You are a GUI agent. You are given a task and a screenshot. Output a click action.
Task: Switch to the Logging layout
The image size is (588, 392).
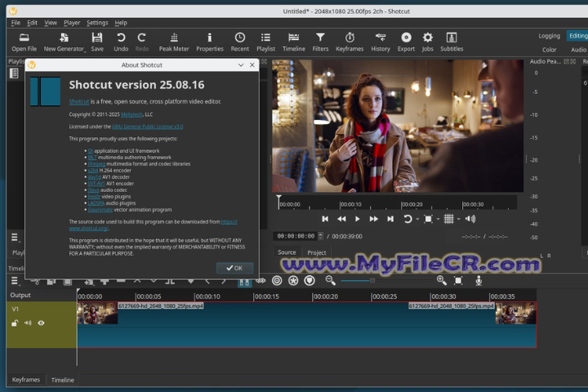pos(550,36)
